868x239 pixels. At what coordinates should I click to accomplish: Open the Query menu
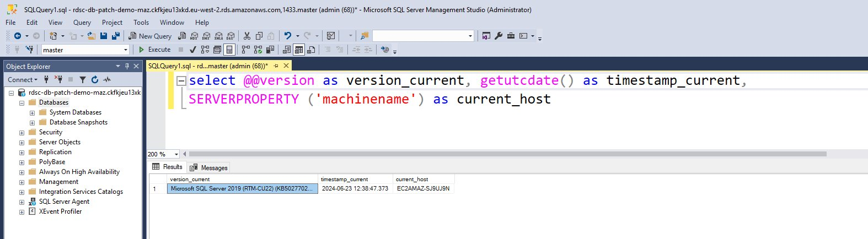[82, 23]
